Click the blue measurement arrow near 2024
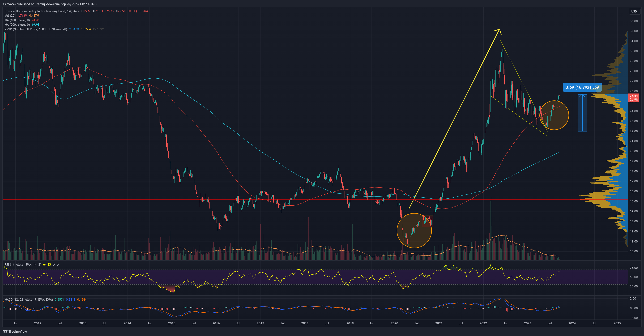 point(582,113)
